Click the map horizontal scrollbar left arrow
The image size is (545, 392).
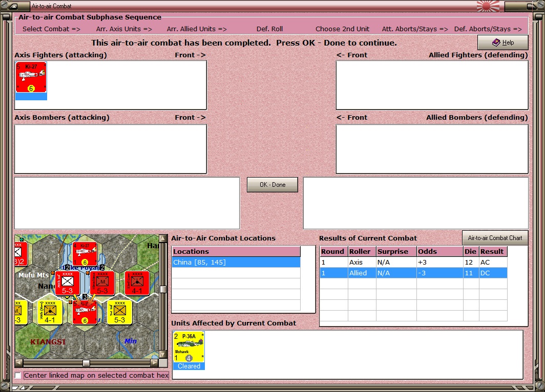19,363
